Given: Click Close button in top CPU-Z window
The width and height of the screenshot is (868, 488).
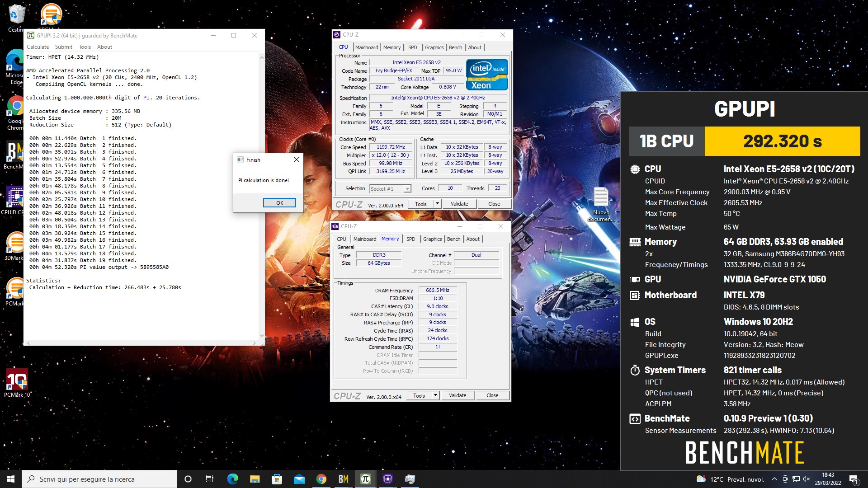Looking at the screenshot, I should point(494,204).
